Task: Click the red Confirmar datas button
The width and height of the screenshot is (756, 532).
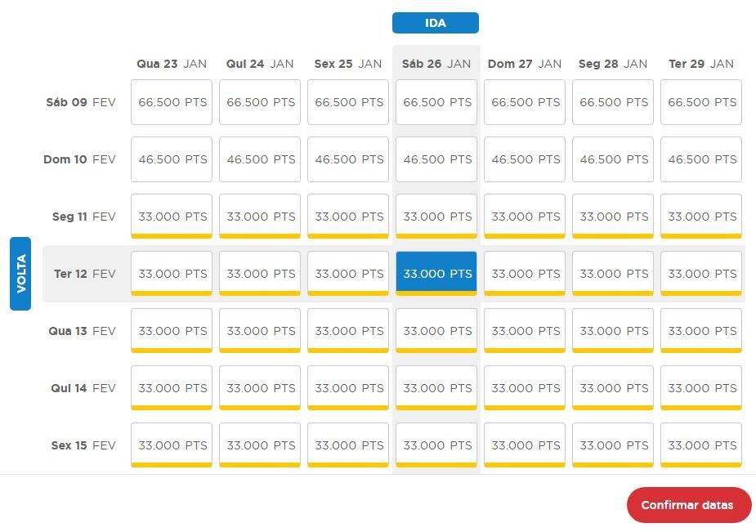Action: tap(688, 505)
